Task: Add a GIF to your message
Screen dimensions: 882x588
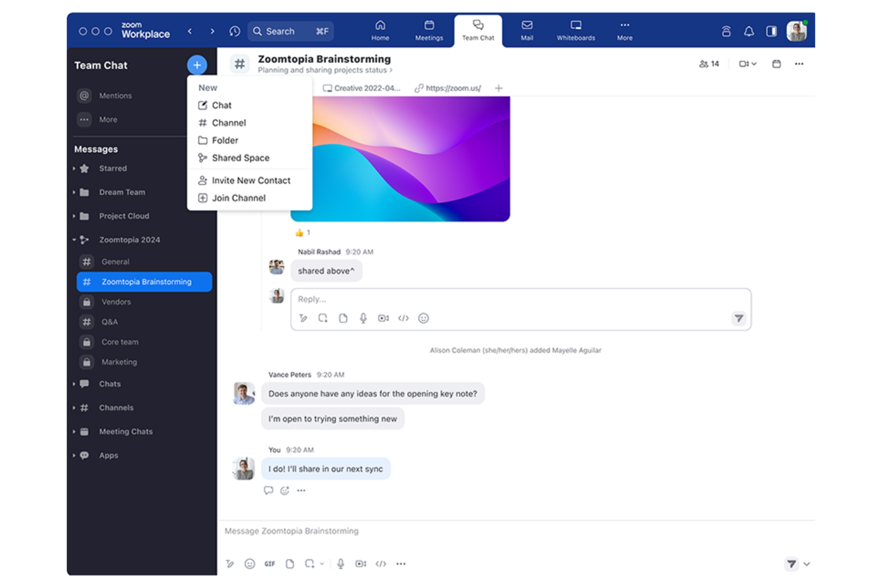Action: (x=269, y=564)
